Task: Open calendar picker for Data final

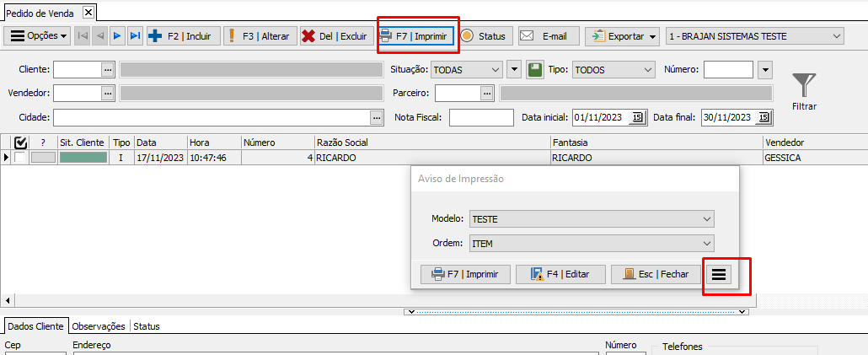Action: click(764, 117)
